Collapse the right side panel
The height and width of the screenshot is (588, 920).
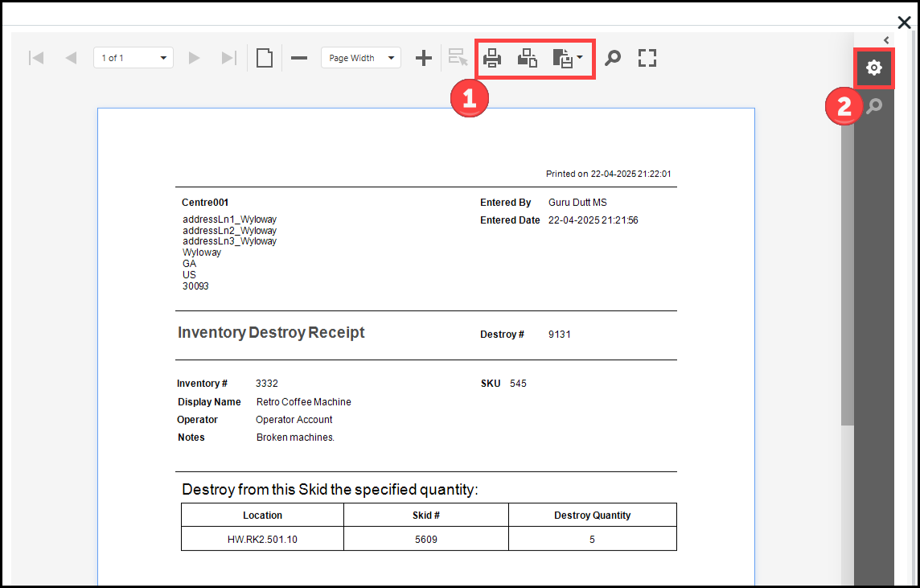click(x=886, y=39)
